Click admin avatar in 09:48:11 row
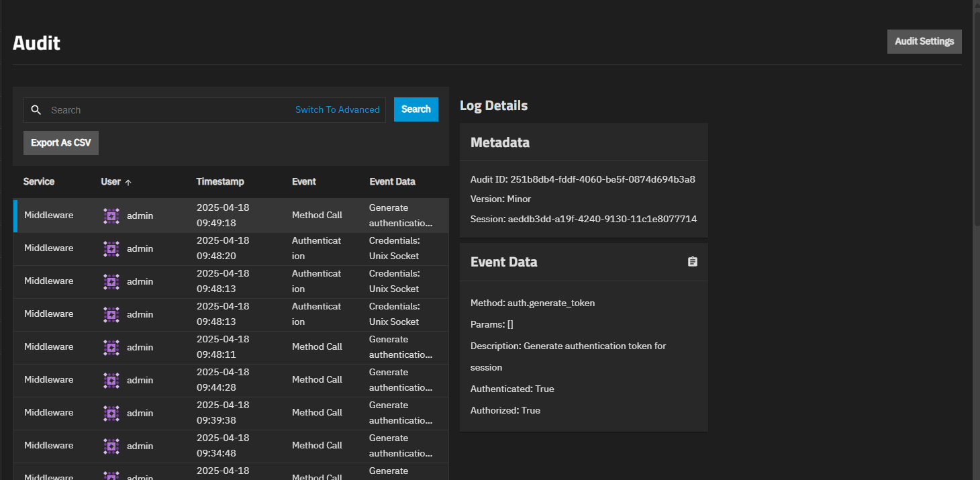980x480 pixels. (x=111, y=347)
